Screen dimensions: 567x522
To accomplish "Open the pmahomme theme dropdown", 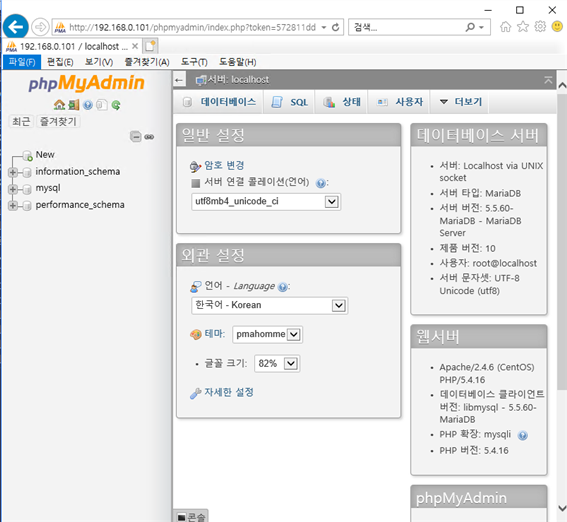I will (268, 334).
